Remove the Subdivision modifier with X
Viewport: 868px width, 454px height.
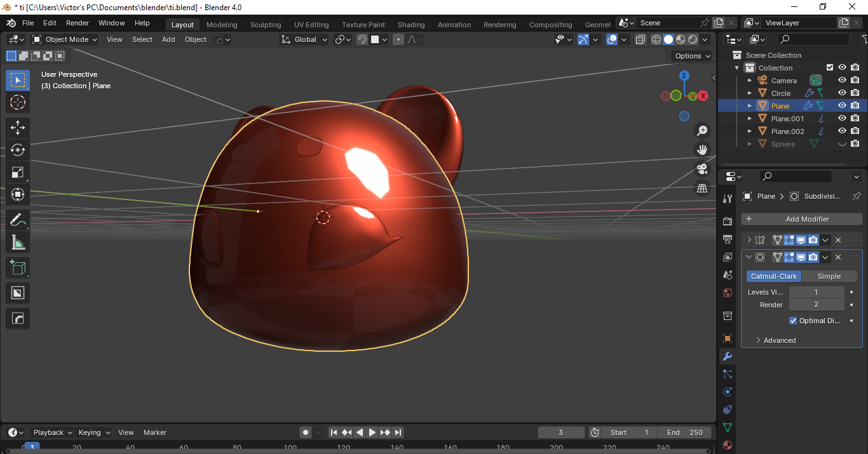pyautogui.click(x=838, y=257)
